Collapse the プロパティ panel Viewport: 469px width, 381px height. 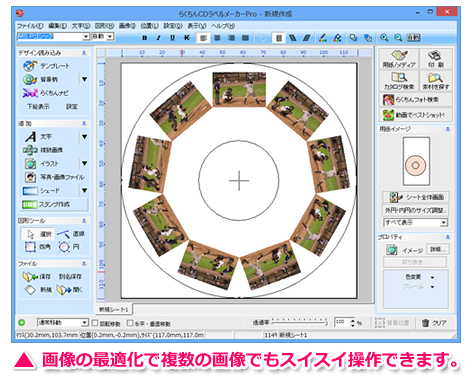pyautogui.click(x=448, y=237)
